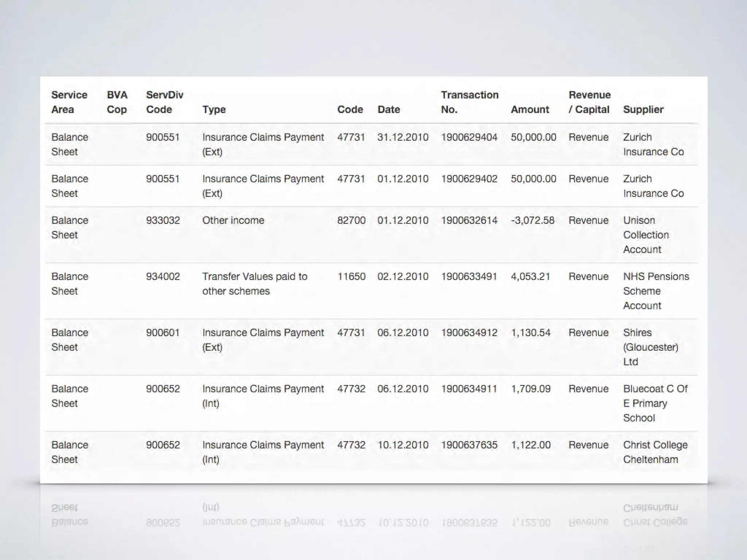This screenshot has width=747, height=560.
Task: Select transaction number 1900629404
Action: coord(469,137)
